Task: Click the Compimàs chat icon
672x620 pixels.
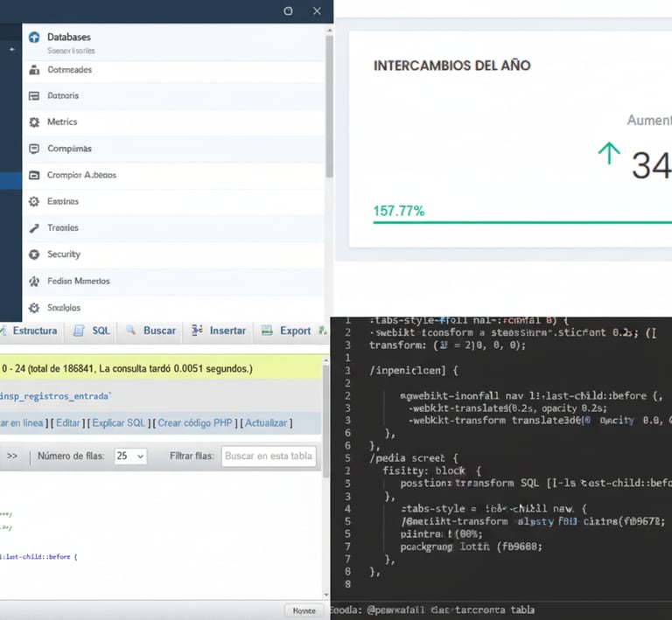Action: pos(34,149)
